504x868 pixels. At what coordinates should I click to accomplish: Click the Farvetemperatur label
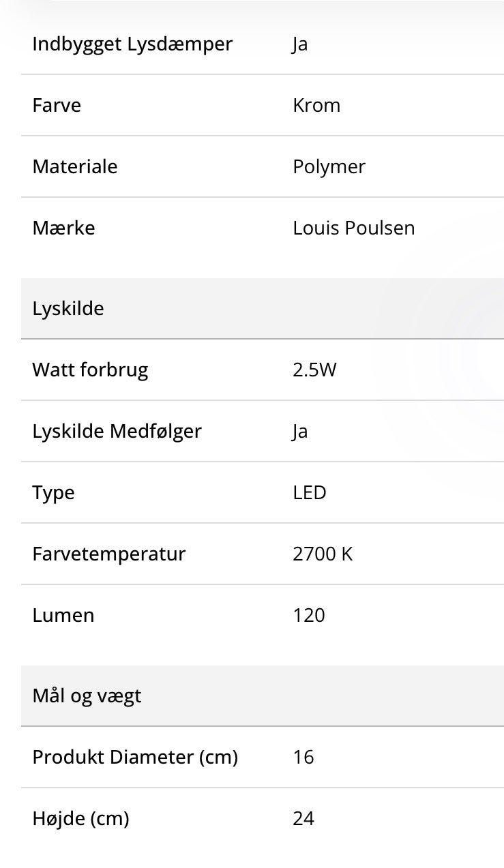click(x=108, y=554)
